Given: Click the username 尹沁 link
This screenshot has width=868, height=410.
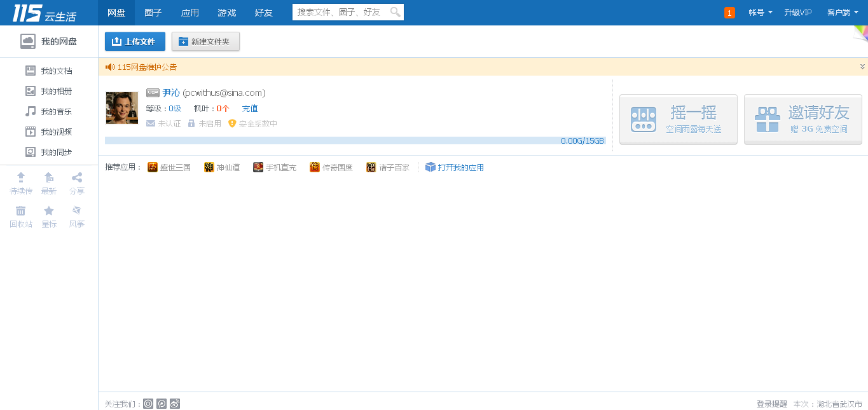Looking at the screenshot, I should (171, 93).
